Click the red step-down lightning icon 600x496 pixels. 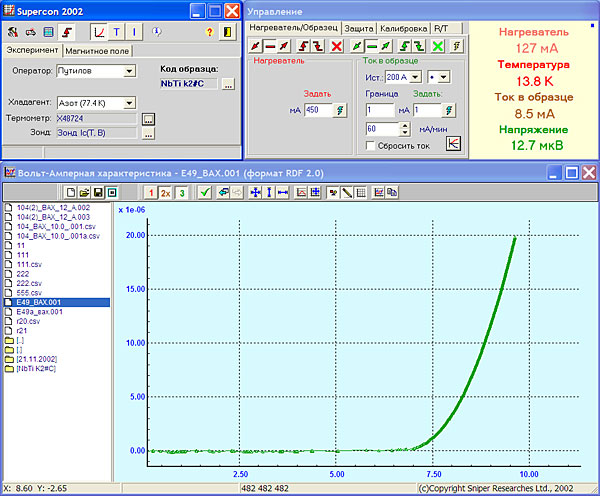click(x=318, y=46)
